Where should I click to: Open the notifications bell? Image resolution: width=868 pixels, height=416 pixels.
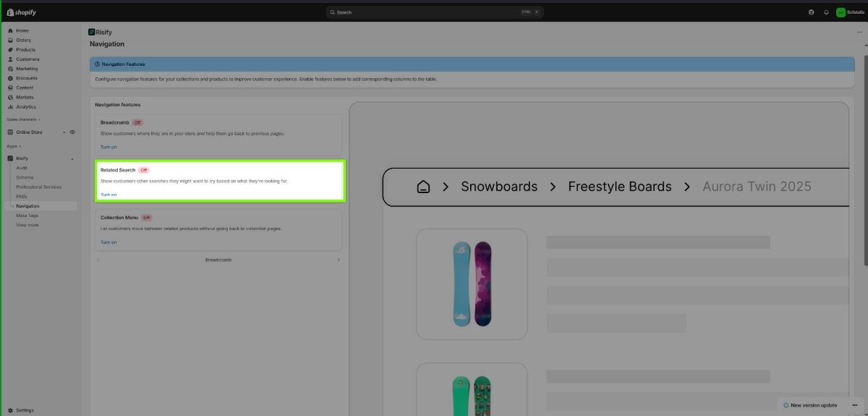[x=826, y=12]
